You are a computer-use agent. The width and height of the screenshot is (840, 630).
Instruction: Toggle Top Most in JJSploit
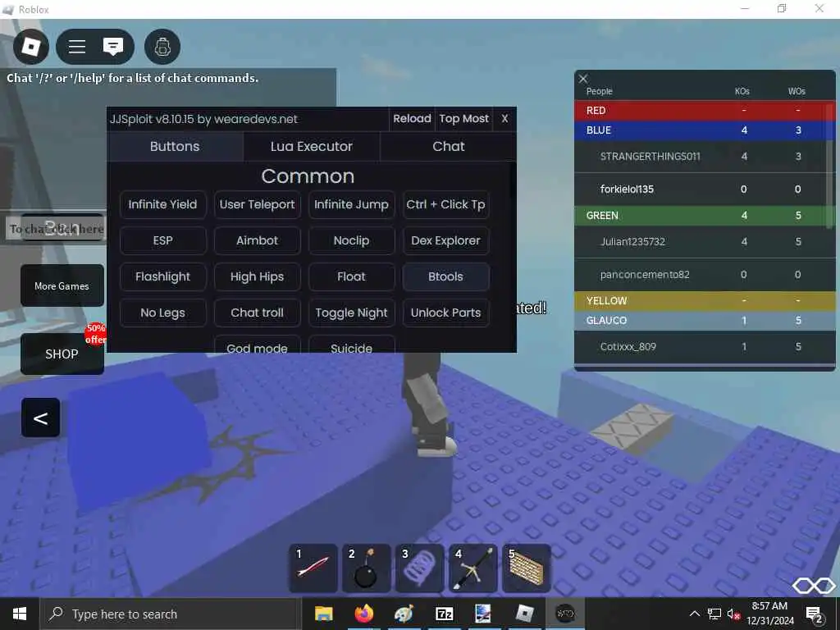coord(464,118)
